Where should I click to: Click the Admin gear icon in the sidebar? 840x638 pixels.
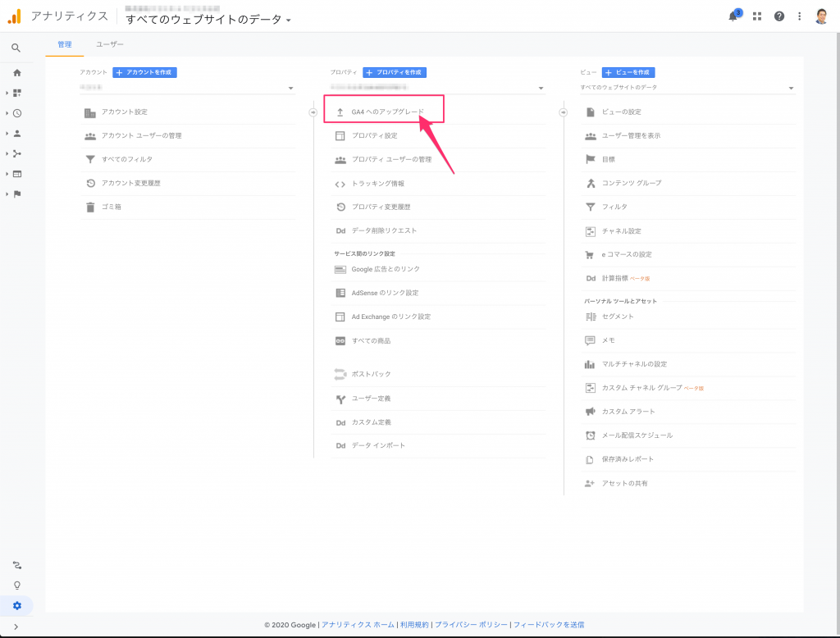click(x=17, y=606)
